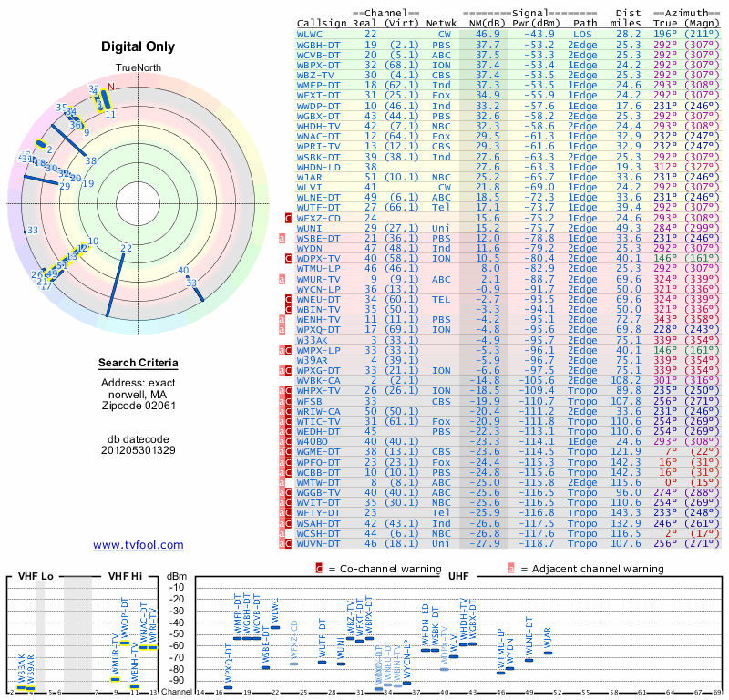Click the Search Criteria heading
Image resolution: width=729 pixels, height=700 pixels.
tap(139, 363)
